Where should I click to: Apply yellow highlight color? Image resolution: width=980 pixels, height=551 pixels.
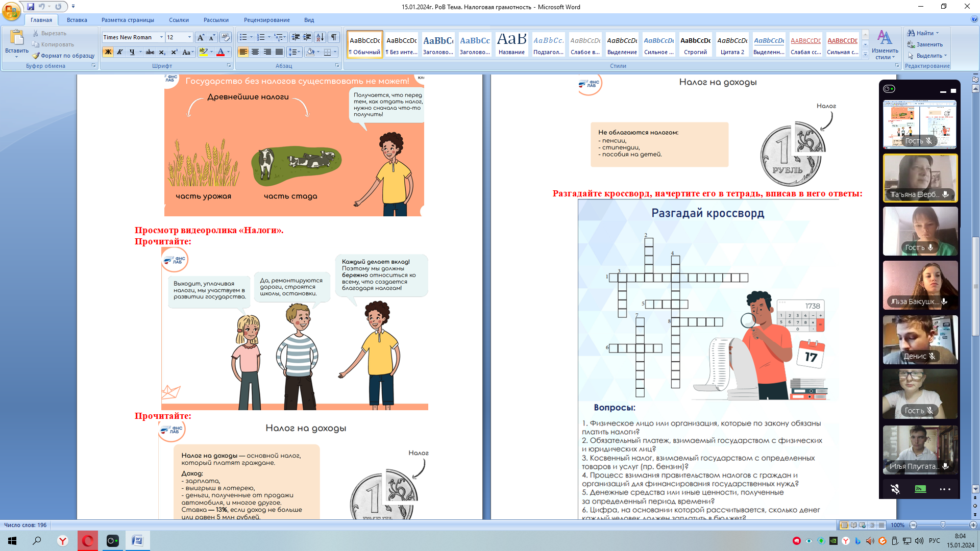pyautogui.click(x=204, y=52)
